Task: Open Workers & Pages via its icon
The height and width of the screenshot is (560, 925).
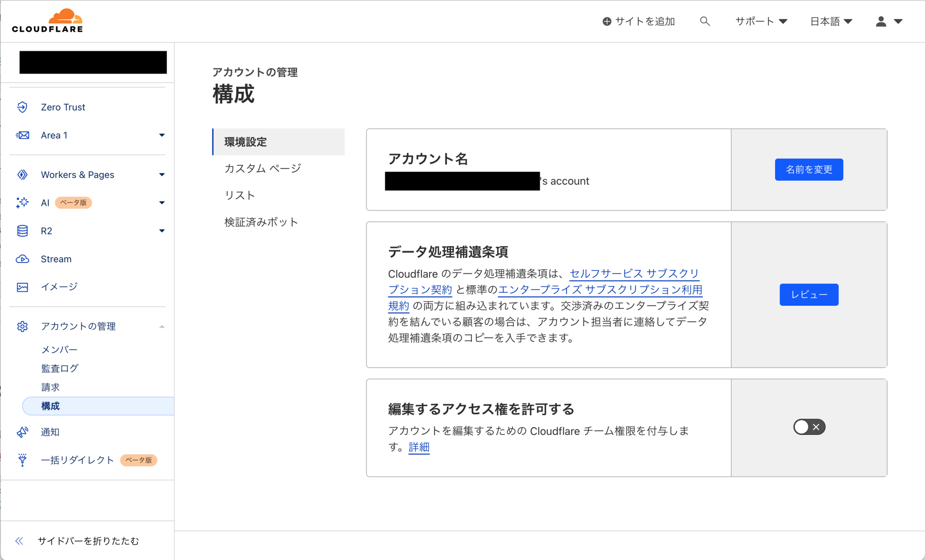Action: [x=22, y=174]
